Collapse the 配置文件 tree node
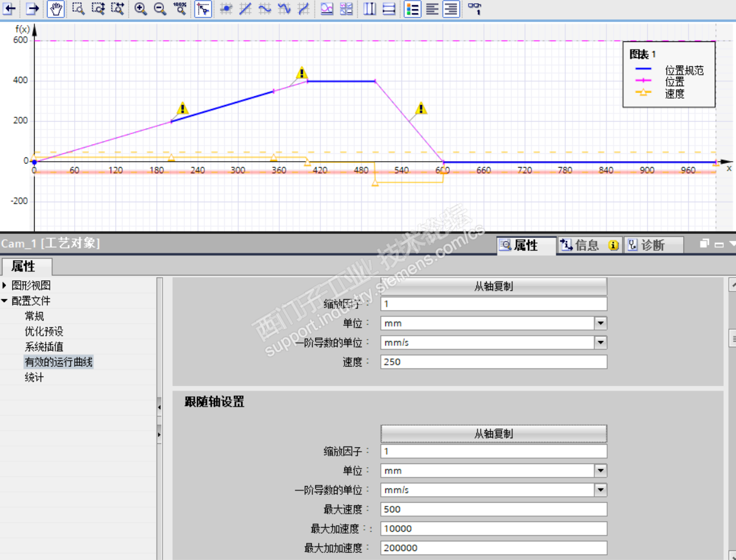 pyautogui.click(x=5, y=301)
